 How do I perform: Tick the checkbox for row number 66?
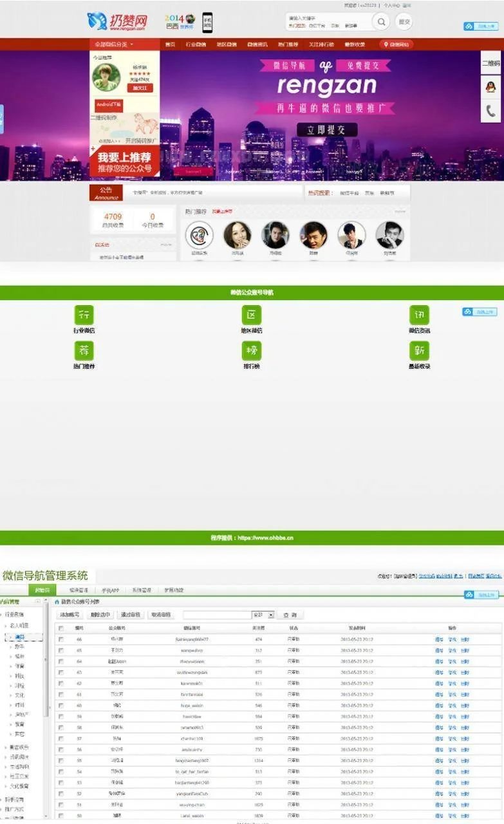pyautogui.click(x=61, y=639)
